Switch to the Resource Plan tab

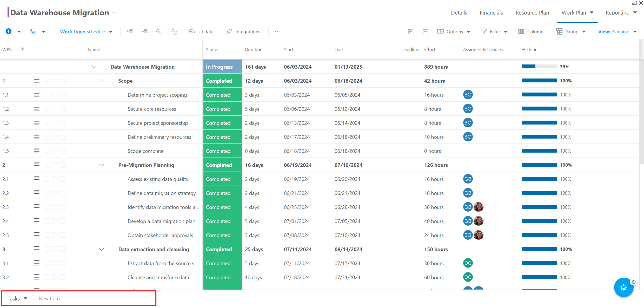click(x=532, y=12)
